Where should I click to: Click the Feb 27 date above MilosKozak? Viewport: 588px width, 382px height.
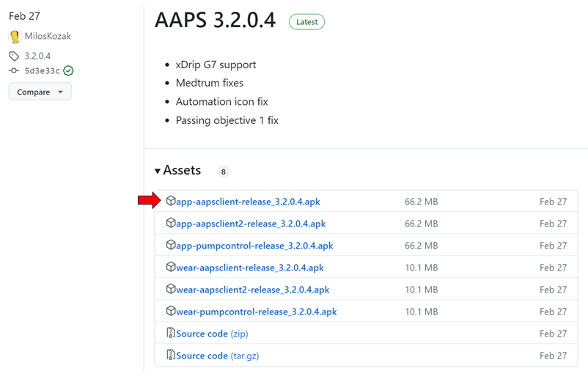coord(24,16)
